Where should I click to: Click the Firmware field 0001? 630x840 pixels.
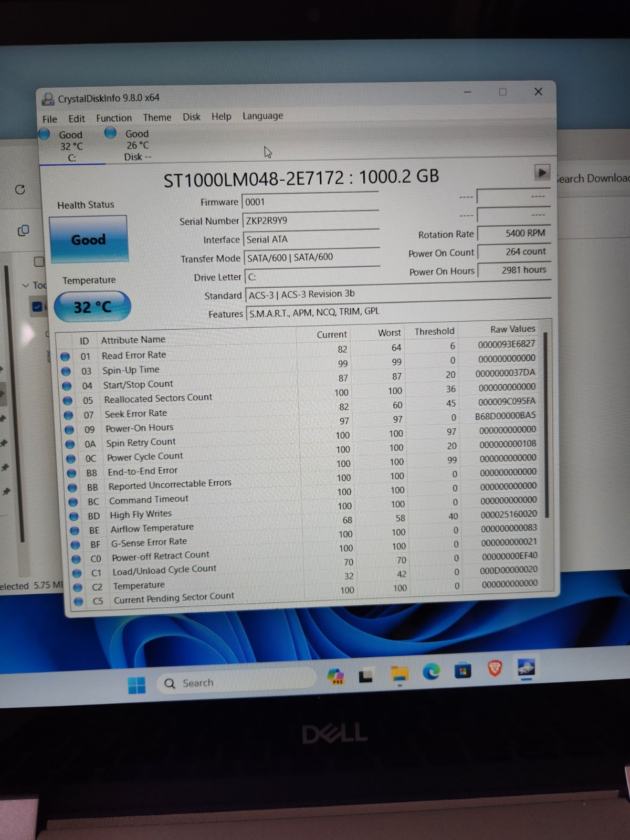coord(310,202)
